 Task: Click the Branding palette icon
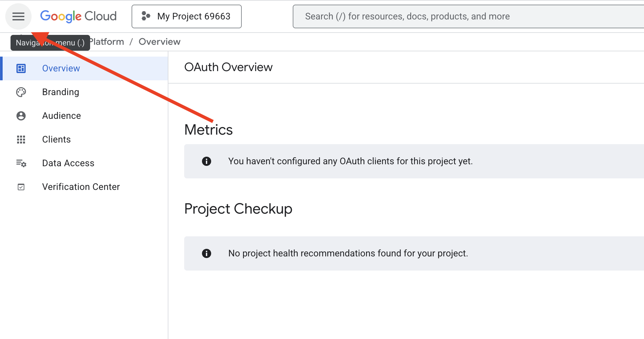(x=21, y=92)
